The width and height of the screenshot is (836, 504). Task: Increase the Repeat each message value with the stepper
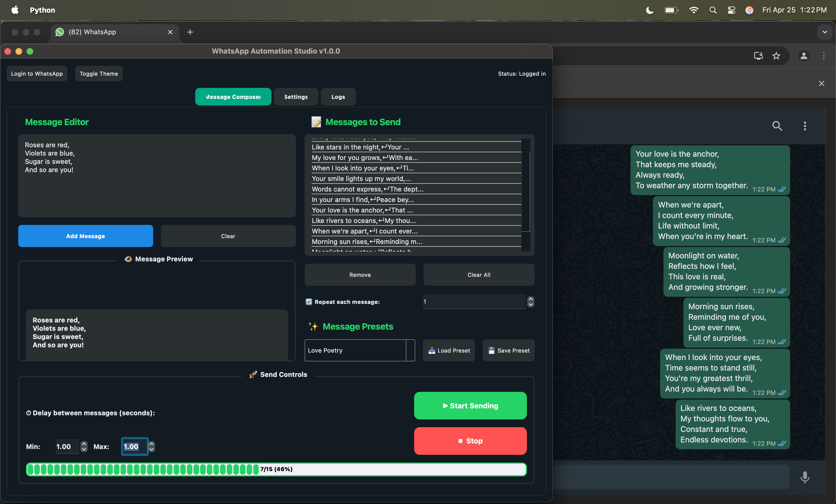click(531, 299)
